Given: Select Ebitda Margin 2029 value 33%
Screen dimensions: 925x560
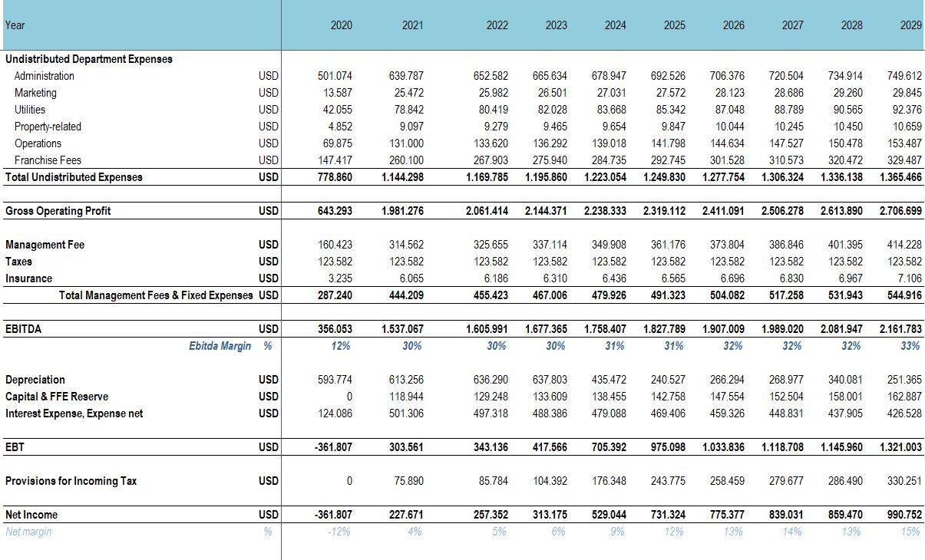Looking at the screenshot, I should click(x=910, y=346).
